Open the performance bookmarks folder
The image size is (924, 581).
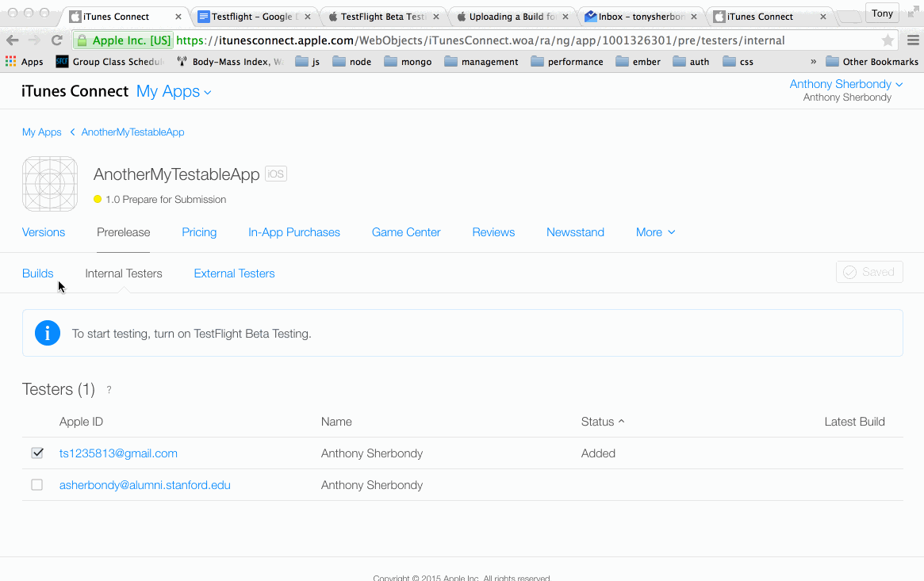pyautogui.click(x=567, y=62)
